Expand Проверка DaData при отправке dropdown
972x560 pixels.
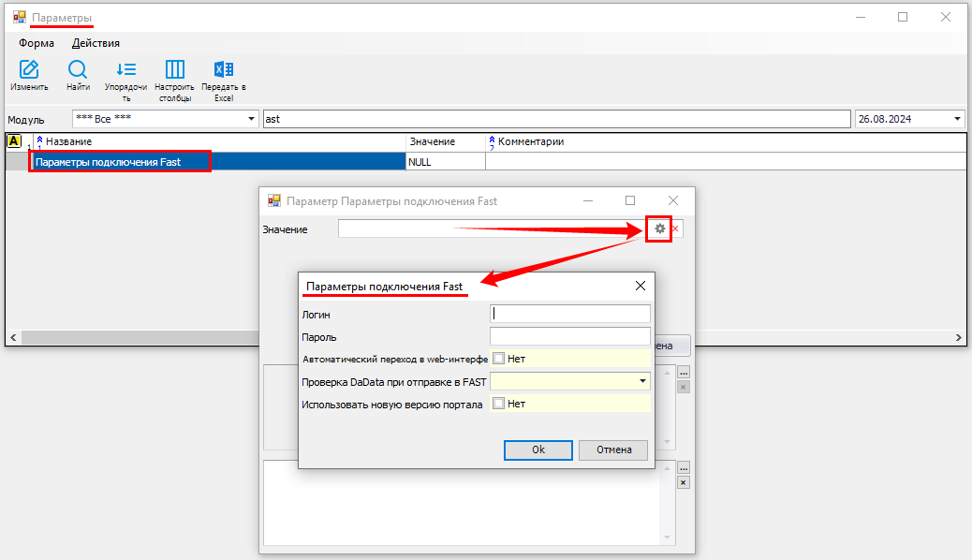(643, 381)
